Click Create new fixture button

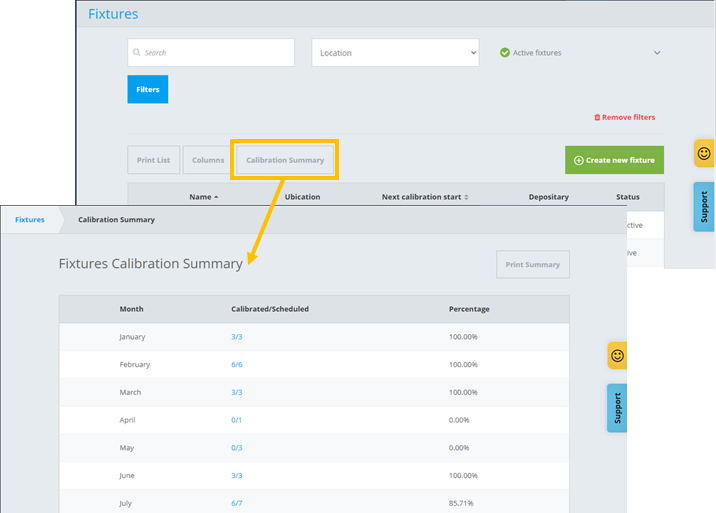click(614, 160)
